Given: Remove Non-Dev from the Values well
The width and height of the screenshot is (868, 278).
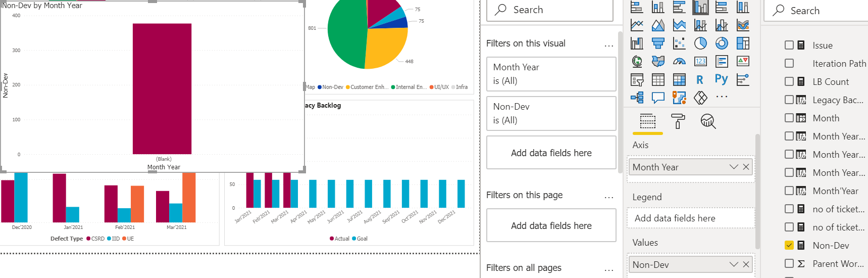Looking at the screenshot, I should [x=746, y=264].
